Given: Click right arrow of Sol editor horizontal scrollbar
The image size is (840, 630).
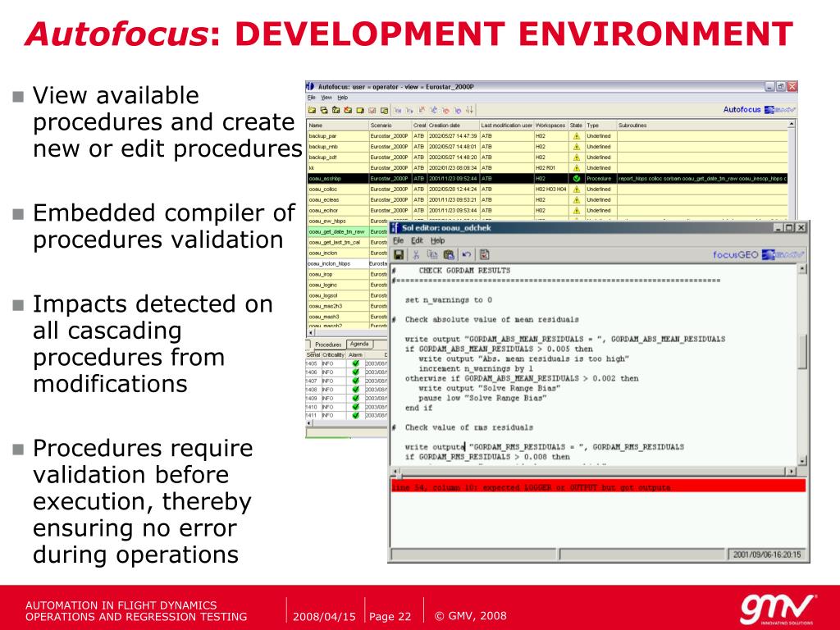Looking at the screenshot, I should [x=792, y=472].
